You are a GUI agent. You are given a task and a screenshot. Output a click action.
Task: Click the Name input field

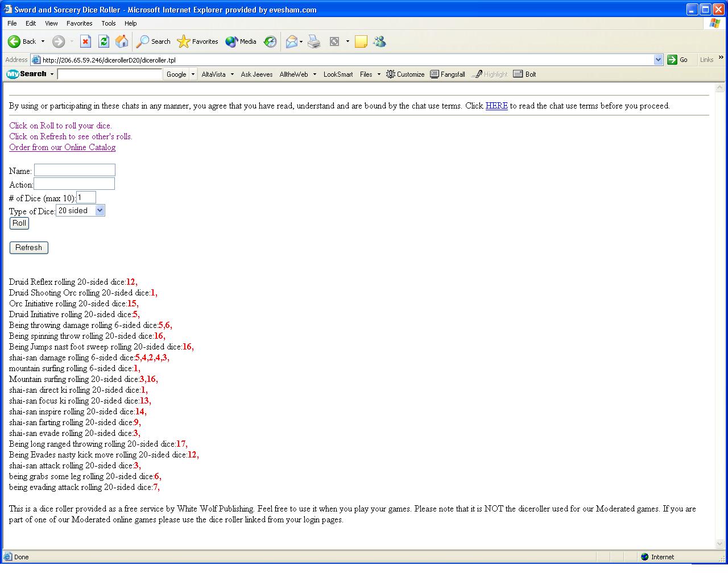coord(75,170)
